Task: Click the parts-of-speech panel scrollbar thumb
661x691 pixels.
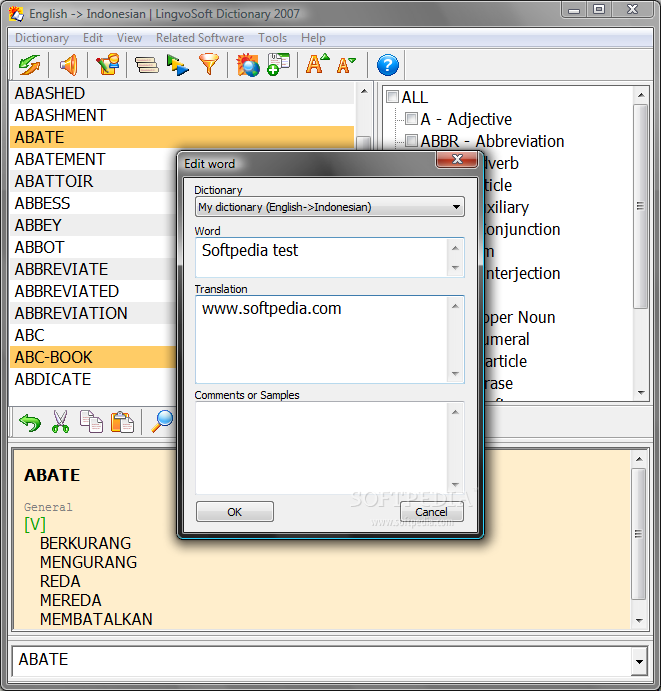Action: point(640,206)
